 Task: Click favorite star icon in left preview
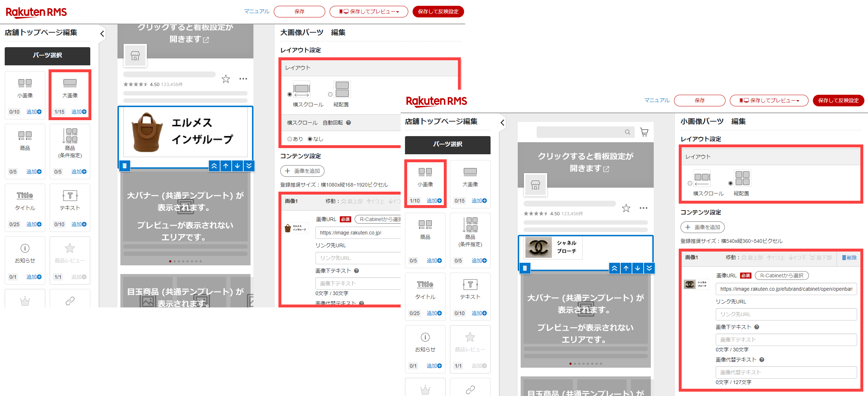point(226,79)
